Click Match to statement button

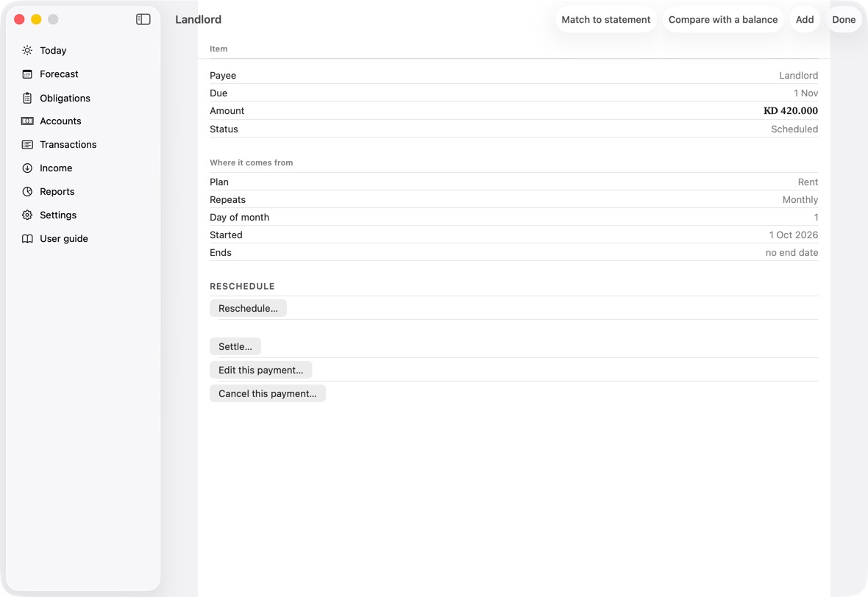click(x=605, y=19)
